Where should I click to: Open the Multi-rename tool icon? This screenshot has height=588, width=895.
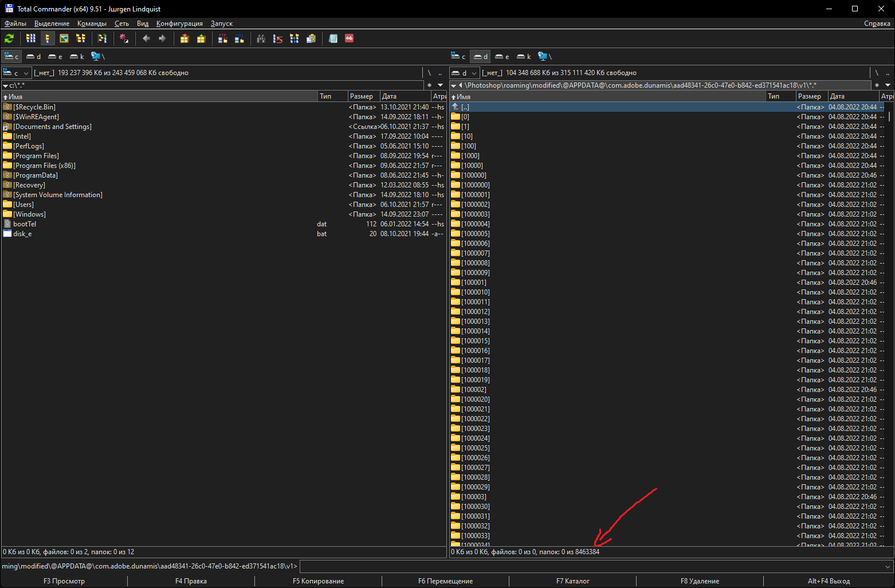[278, 38]
